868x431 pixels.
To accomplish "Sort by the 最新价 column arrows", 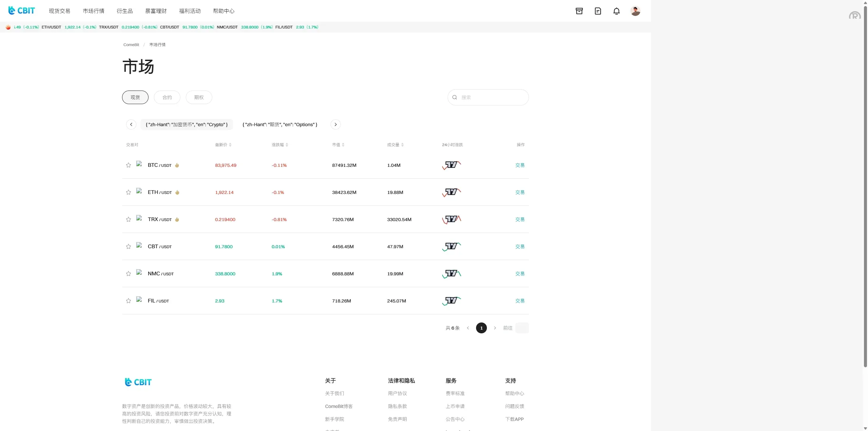I will click(x=230, y=145).
